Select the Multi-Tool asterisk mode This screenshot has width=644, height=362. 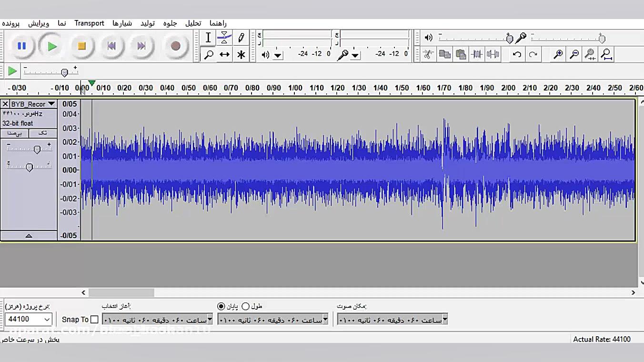click(241, 54)
